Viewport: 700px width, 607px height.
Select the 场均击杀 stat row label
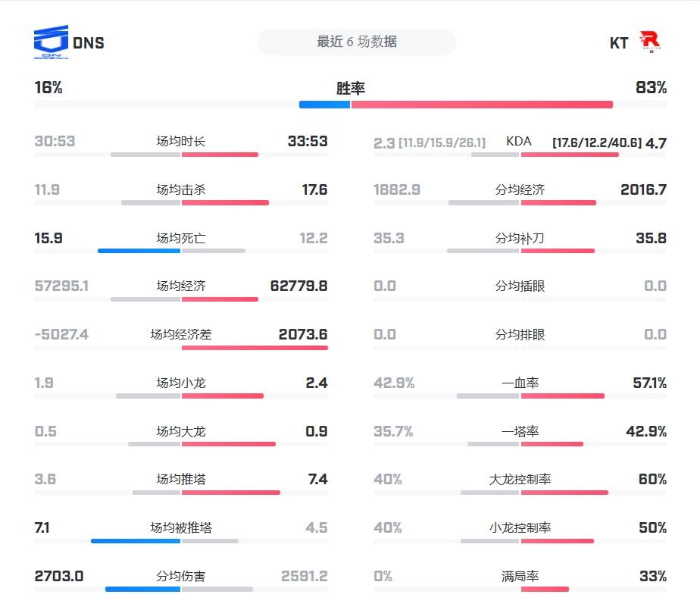pos(181,189)
